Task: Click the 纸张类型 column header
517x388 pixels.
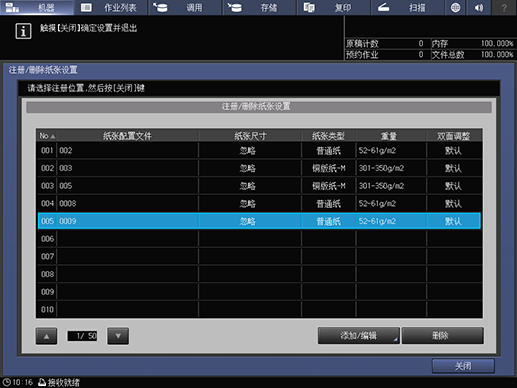Action: [x=329, y=136]
